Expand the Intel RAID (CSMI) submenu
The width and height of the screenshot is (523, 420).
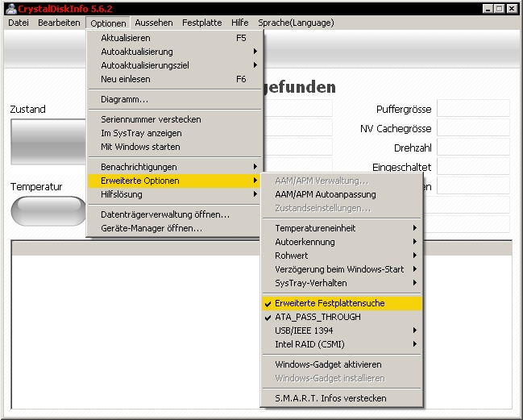[x=342, y=344]
